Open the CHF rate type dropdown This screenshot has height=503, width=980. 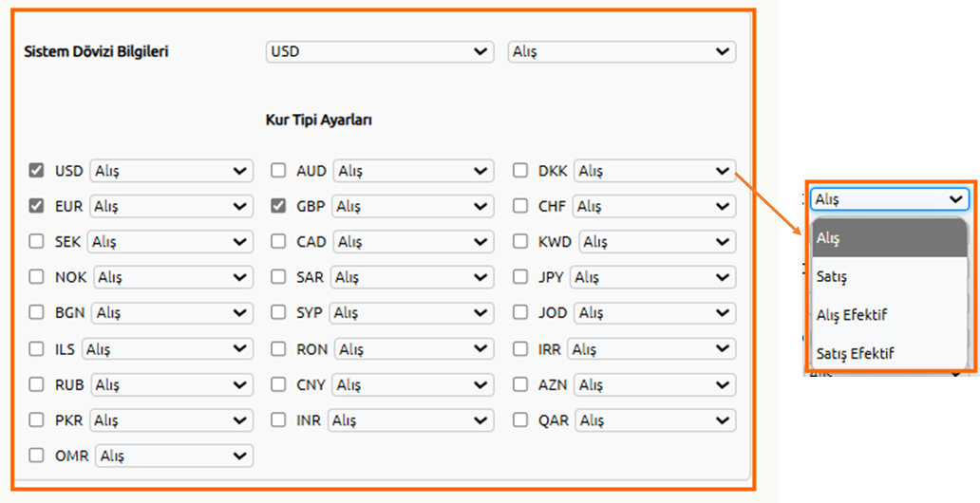click(x=653, y=206)
